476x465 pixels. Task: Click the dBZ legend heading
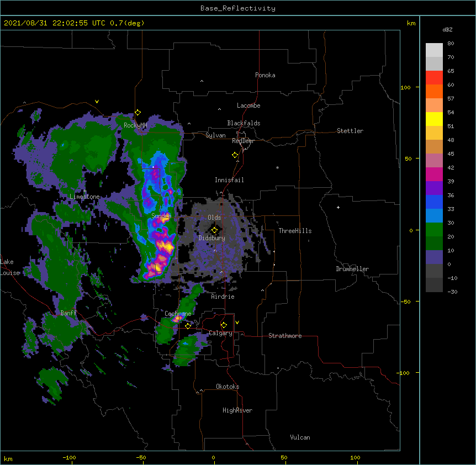tap(447, 29)
